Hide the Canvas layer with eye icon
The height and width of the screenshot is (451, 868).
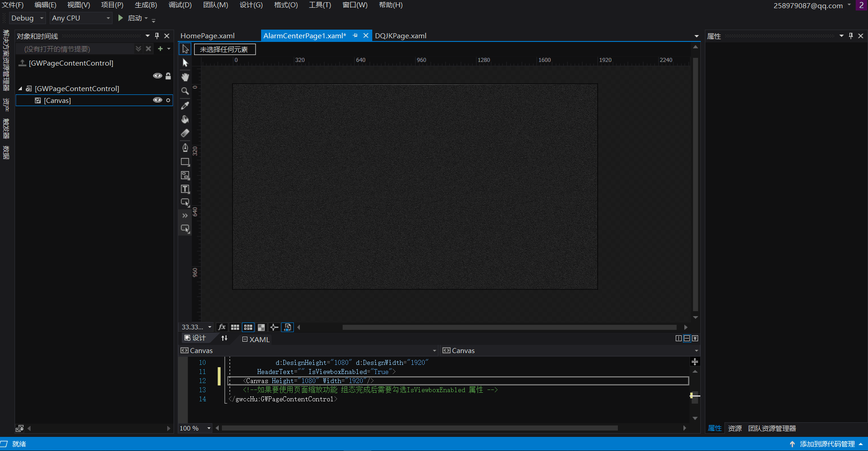pyautogui.click(x=157, y=100)
